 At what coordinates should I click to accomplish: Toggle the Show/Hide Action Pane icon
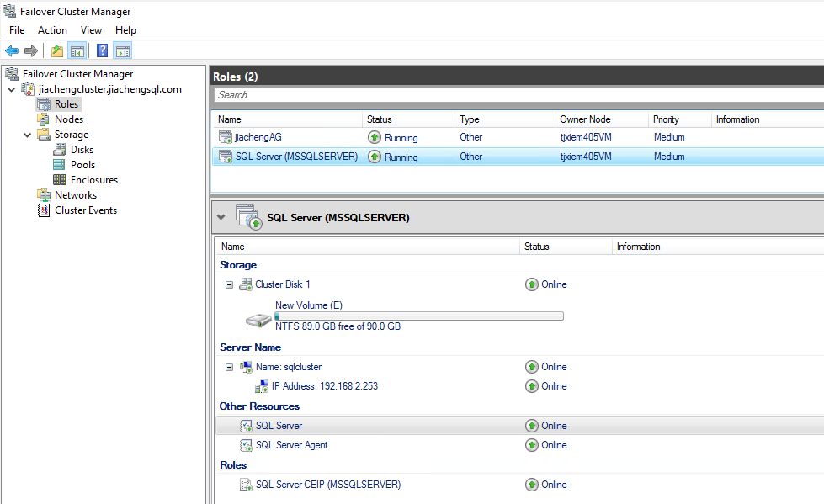click(123, 50)
